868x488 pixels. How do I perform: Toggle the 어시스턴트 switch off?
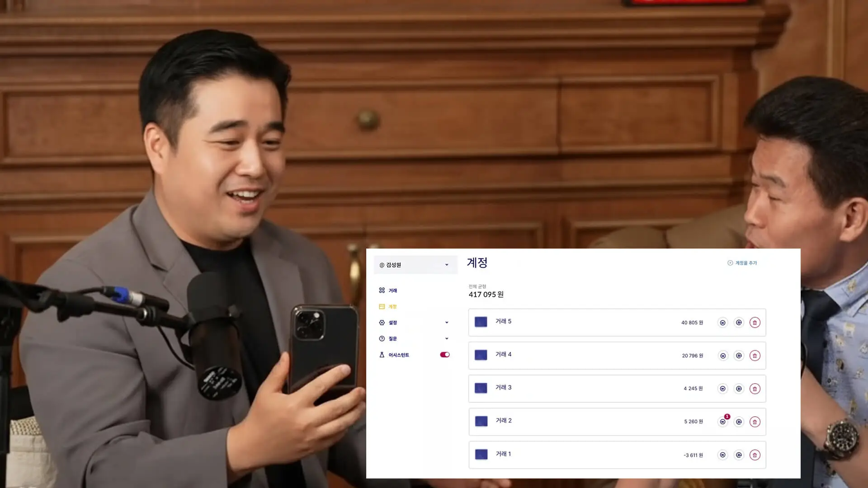point(445,355)
